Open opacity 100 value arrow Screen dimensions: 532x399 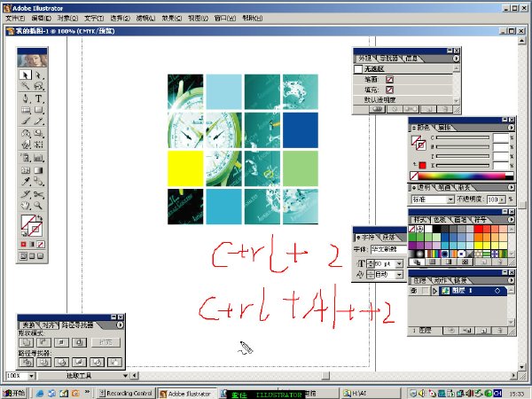click(x=502, y=199)
